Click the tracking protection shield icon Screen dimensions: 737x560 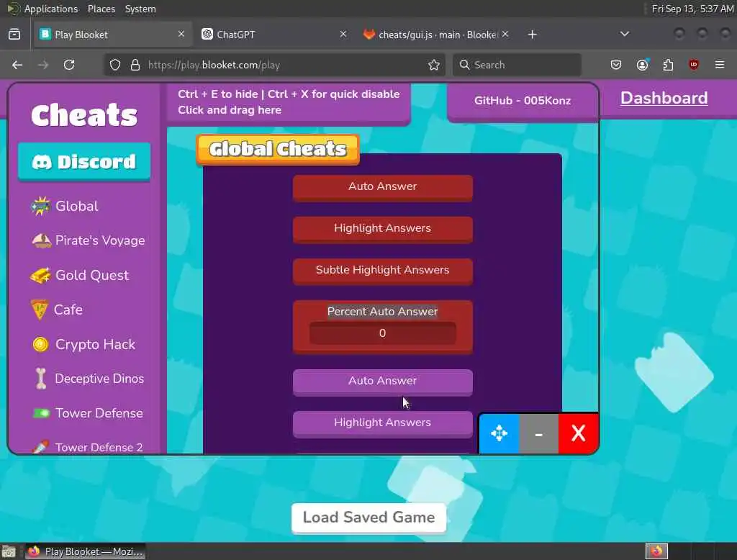pos(115,65)
